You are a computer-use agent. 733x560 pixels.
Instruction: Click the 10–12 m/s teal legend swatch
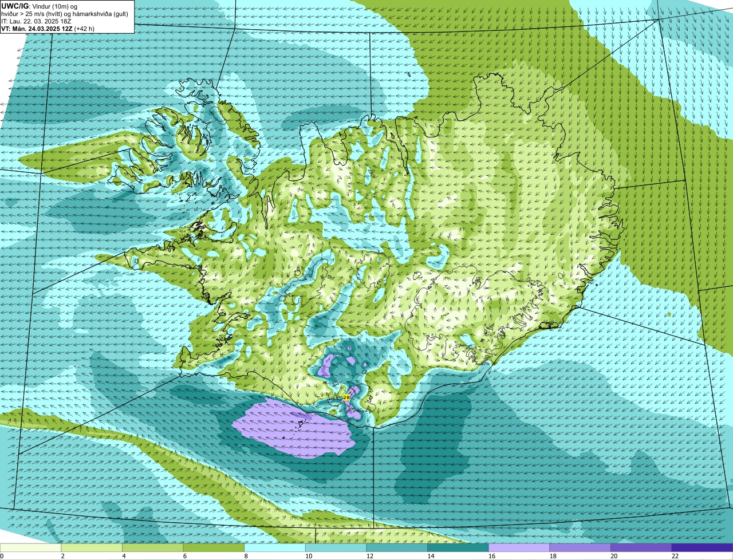[336, 547]
